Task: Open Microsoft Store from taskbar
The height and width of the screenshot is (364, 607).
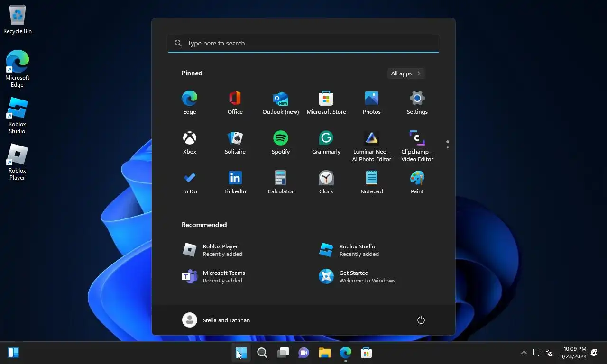Action: pos(367,353)
